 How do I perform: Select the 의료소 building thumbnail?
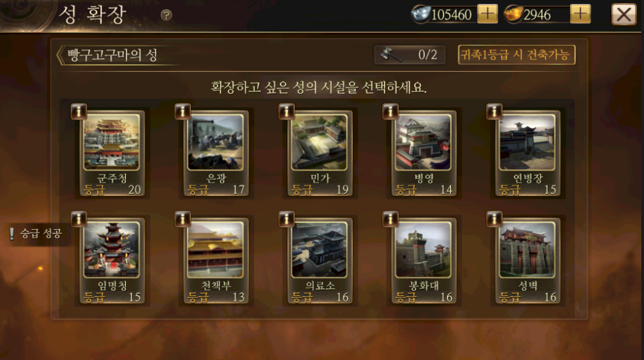click(x=319, y=249)
